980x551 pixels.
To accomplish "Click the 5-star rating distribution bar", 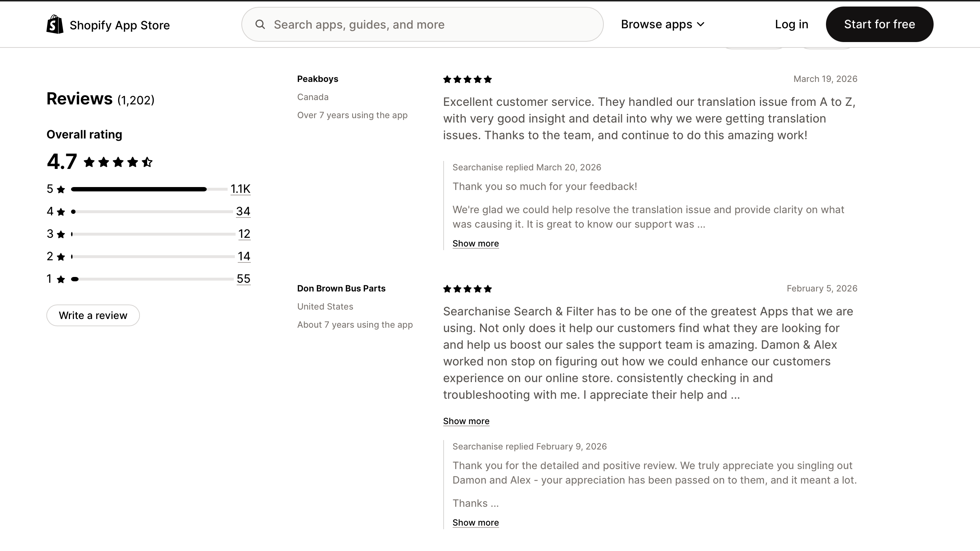I will click(149, 189).
